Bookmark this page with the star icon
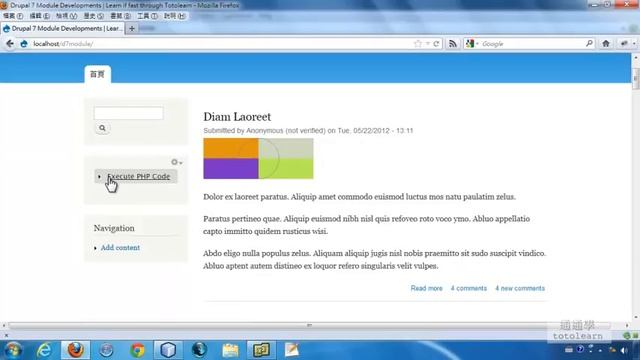640x360 pixels. tap(418, 44)
